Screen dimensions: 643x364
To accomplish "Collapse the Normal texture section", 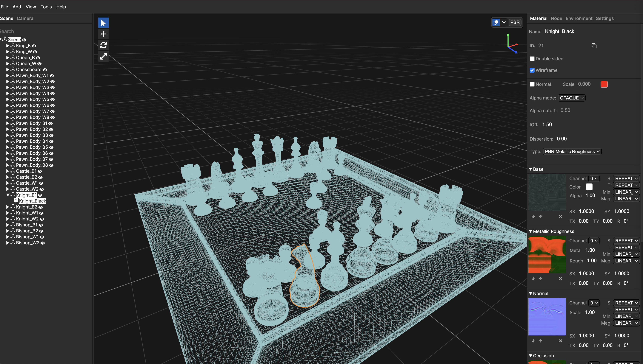I will click(x=530, y=293).
